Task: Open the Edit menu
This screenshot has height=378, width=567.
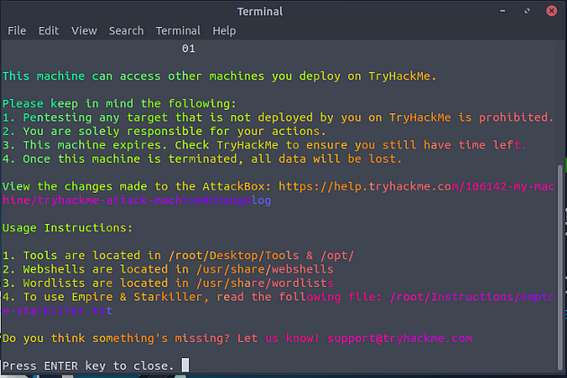Action: click(48, 31)
